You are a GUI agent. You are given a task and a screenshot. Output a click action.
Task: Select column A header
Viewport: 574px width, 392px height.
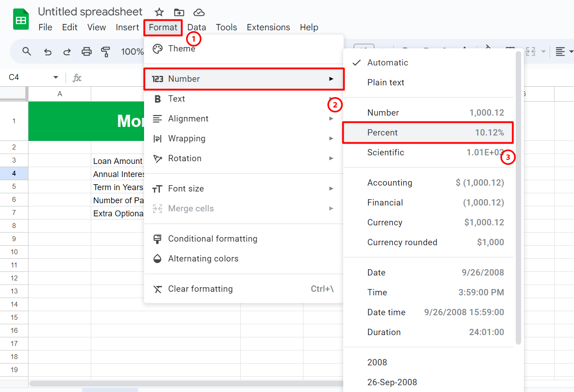click(x=60, y=94)
